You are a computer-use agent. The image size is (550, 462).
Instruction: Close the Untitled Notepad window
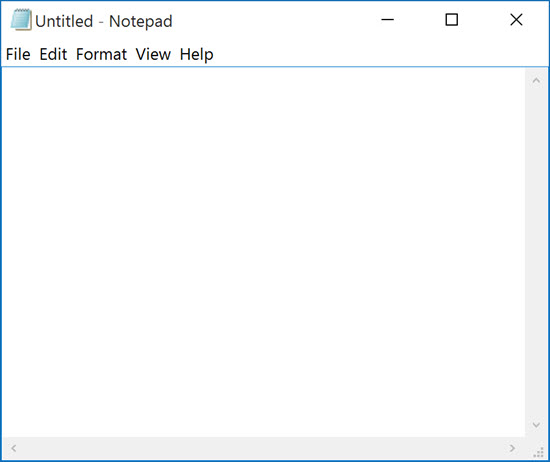[x=516, y=20]
